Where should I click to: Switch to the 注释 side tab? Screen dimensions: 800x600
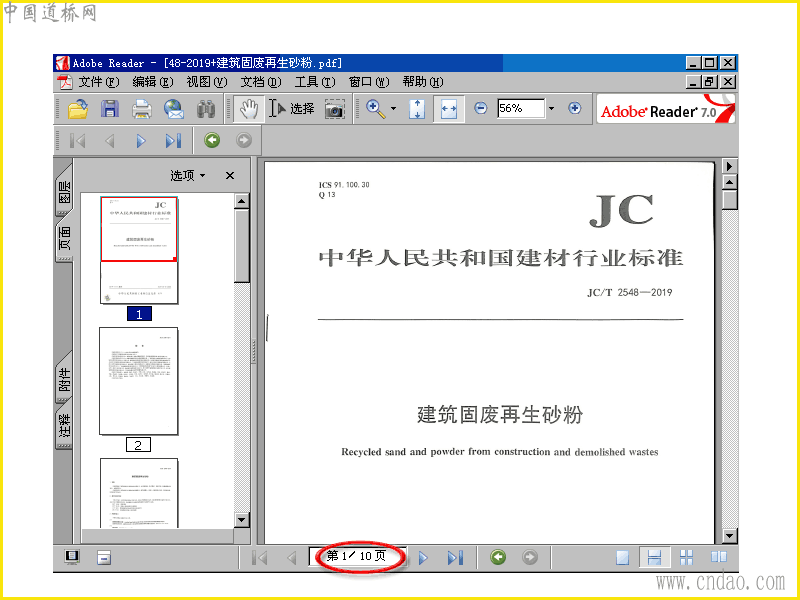point(64,424)
